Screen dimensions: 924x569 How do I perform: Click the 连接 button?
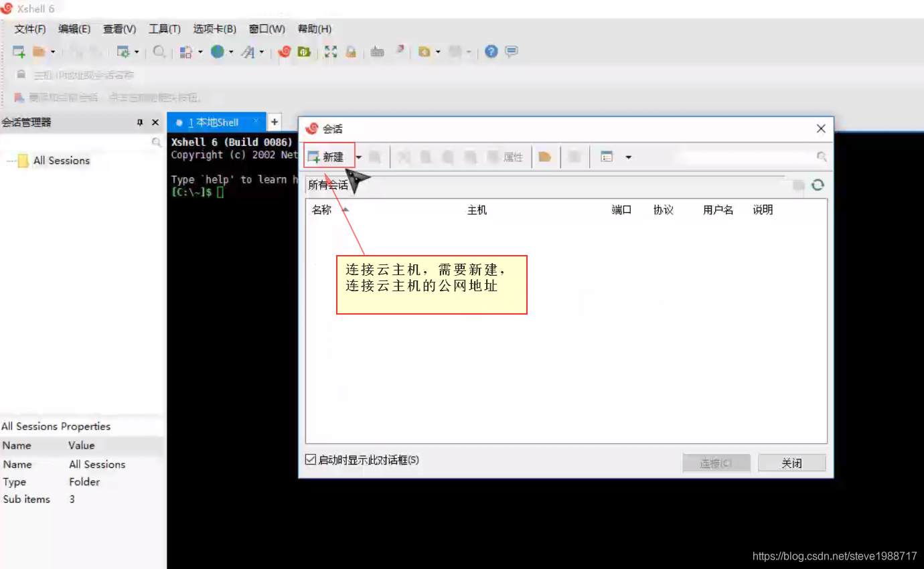point(716,463)
